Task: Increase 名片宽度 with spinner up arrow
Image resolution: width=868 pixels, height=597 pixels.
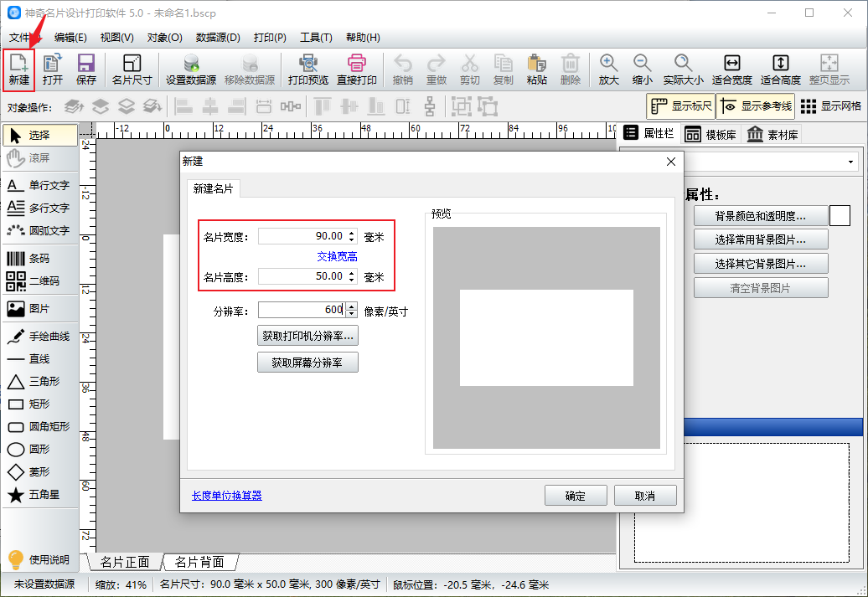Action: [x=351, y=233]
